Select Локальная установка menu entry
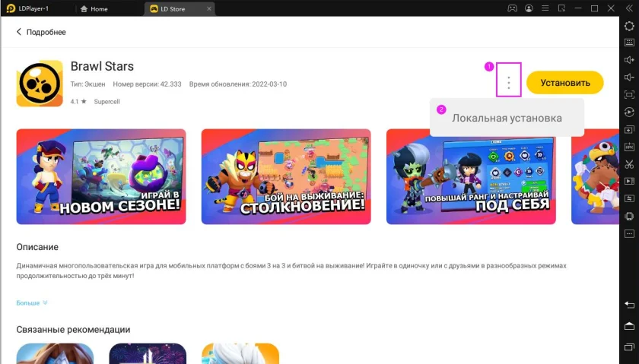This screenshot has width=639, height=364. [507, 118]
